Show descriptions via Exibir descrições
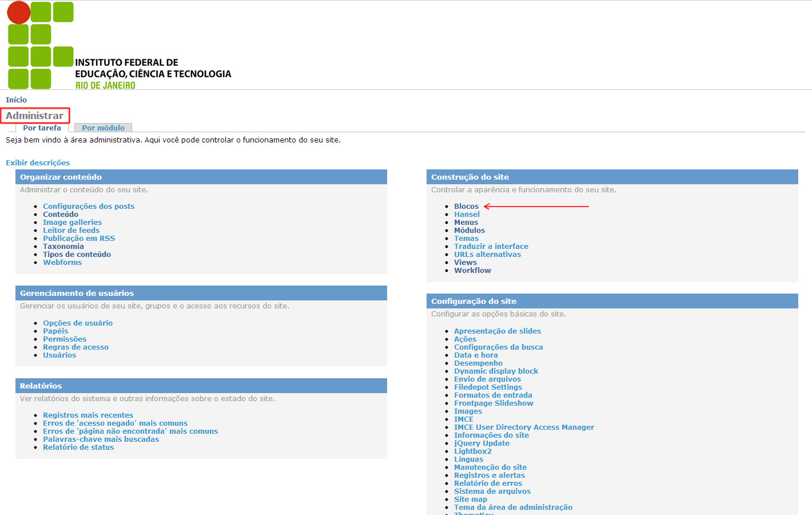The image size is (812, 515). tap(38, 163)
